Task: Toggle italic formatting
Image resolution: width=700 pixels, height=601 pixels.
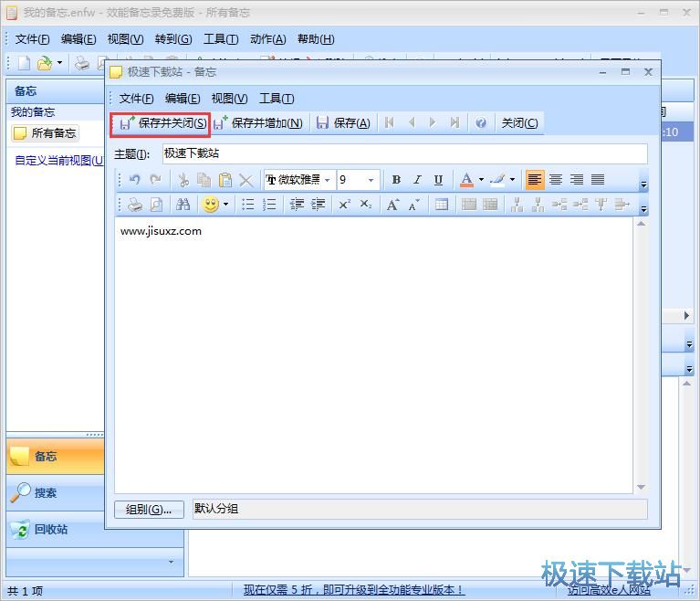Action: click(417, 180)
